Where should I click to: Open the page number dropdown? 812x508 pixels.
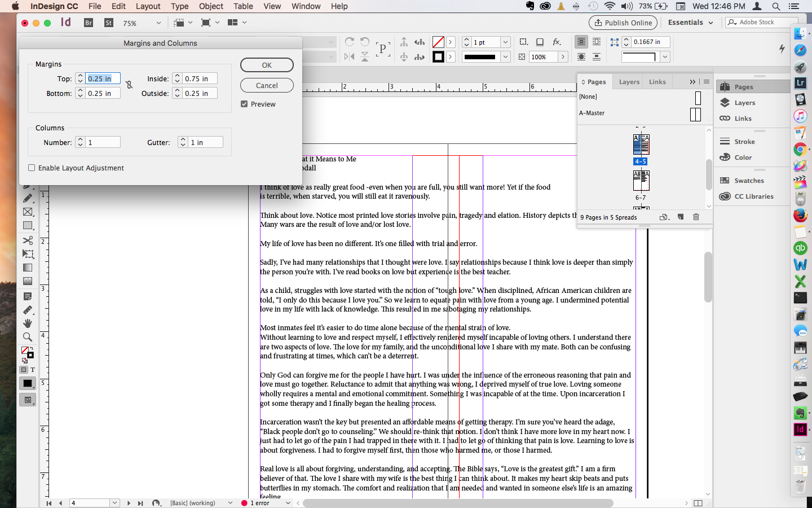[x=115, y=503]
